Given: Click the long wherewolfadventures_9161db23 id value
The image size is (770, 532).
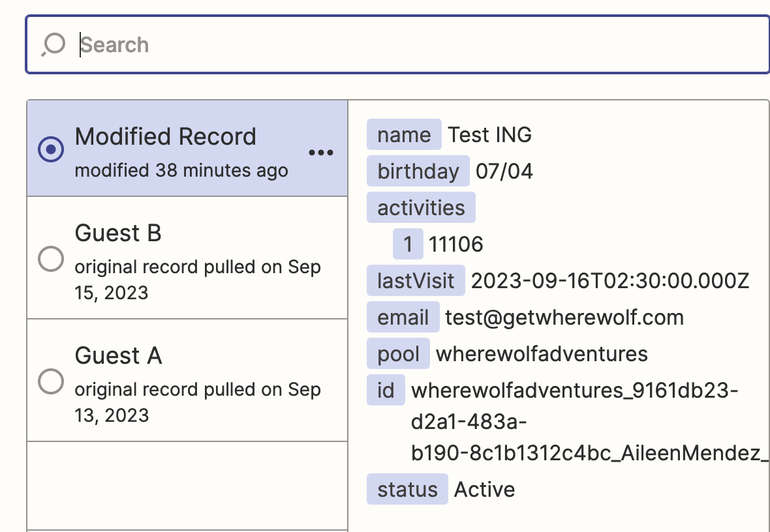Looking at the screenshot, I should 591,422.
